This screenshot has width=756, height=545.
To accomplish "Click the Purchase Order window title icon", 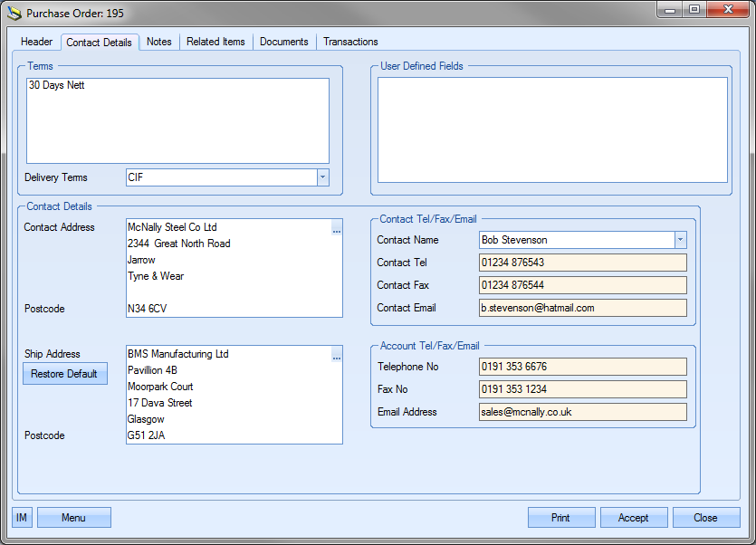I will tap(14, 14).
